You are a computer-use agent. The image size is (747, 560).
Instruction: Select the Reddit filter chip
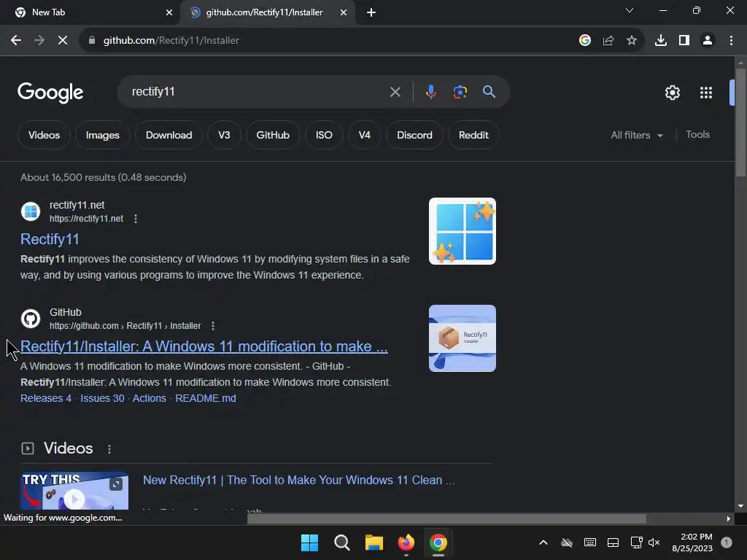[x=473, y=135]
